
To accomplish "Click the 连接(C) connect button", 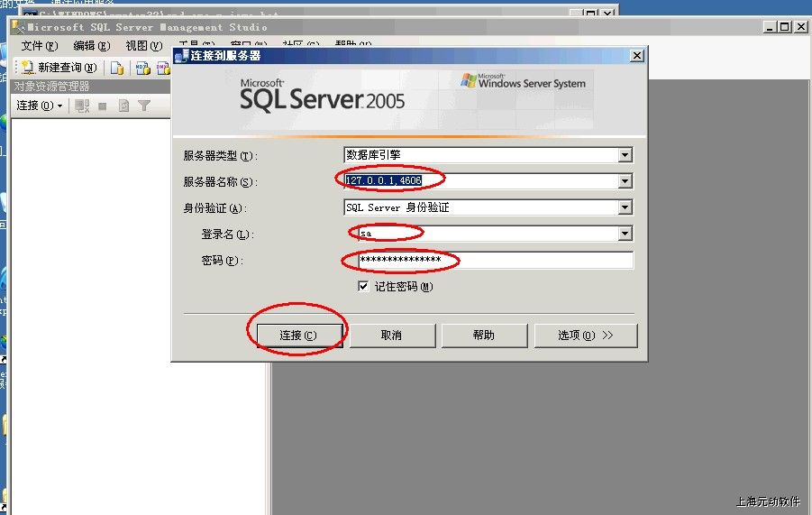I will pos(298,336).
